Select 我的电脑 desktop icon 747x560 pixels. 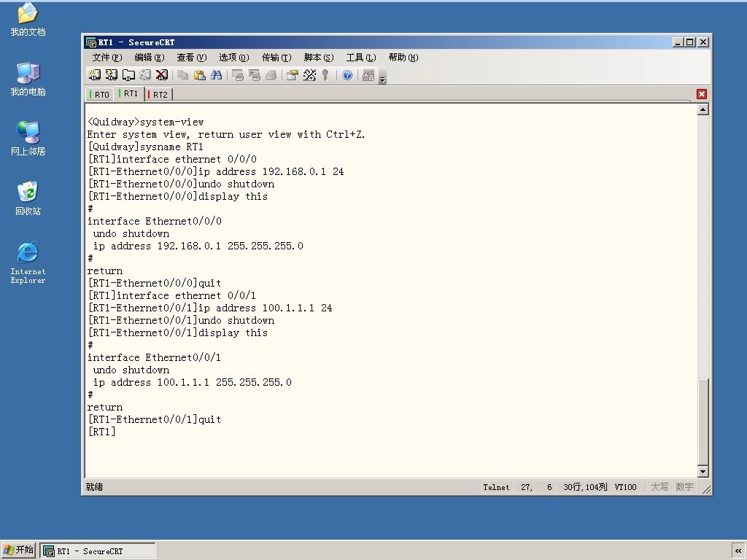(x=28, y=79)
